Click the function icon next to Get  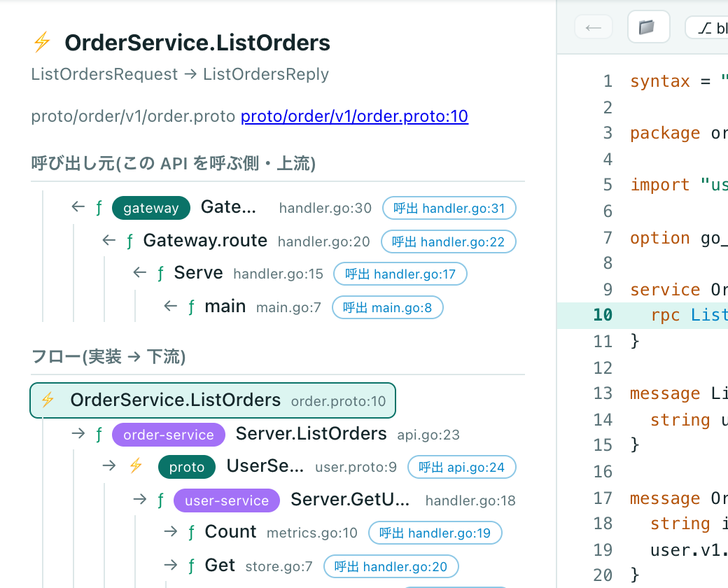tap(191, 566)
